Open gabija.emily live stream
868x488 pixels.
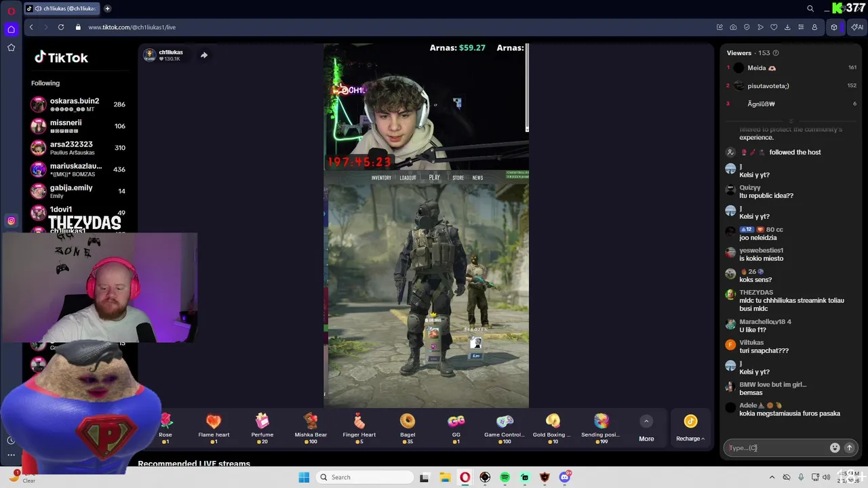coord(78,191)
